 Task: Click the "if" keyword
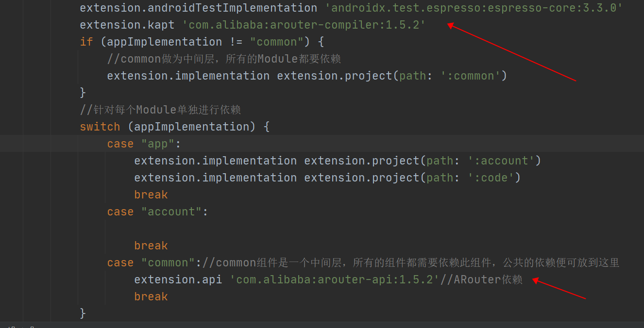pyautogui.click(x=86, y=42)
